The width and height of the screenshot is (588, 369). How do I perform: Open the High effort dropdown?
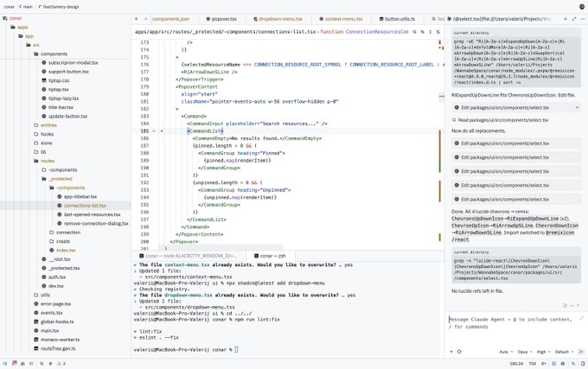click(543, 352)
